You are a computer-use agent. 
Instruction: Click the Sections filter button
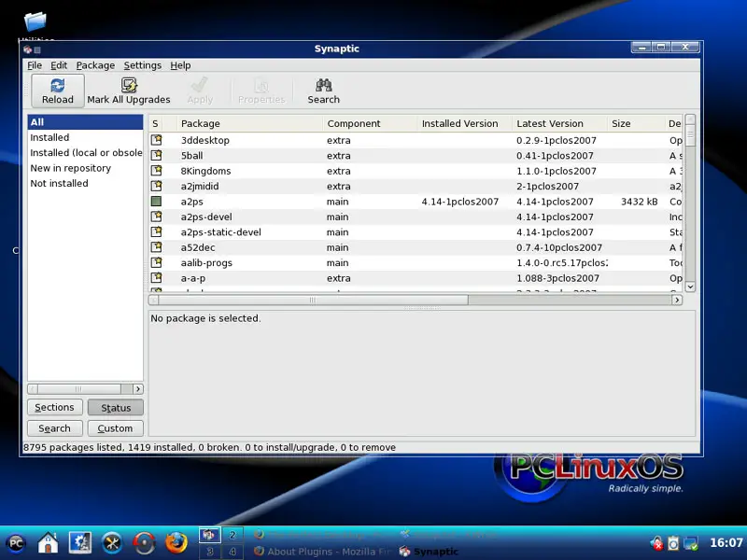[x=55, y=407]
